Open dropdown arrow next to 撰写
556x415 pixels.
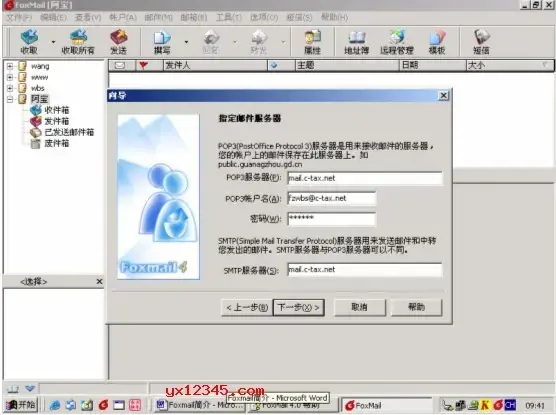tap(187, 42)
